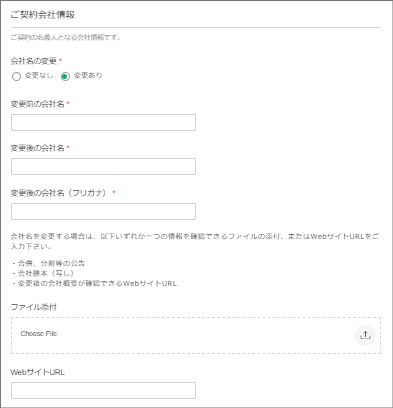Click the ファイル添付 label
This screenshot has height=408, width=393.
click(x=34, y=307)
